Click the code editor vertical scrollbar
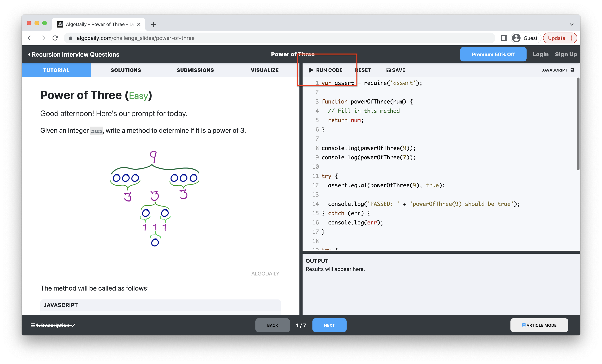The height and width of the screenshot is (364, 602). point(578,124)
